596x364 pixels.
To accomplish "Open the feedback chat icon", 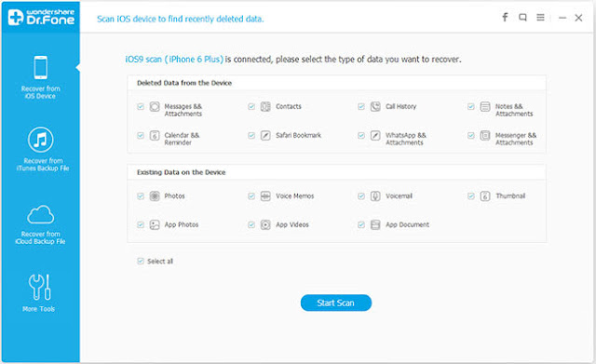I will 522,17.
